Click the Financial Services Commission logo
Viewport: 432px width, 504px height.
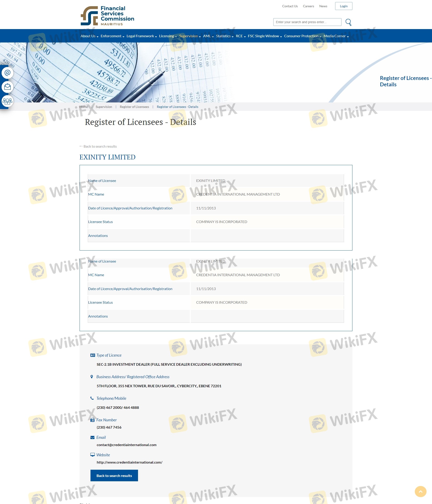tap(107, 16)
